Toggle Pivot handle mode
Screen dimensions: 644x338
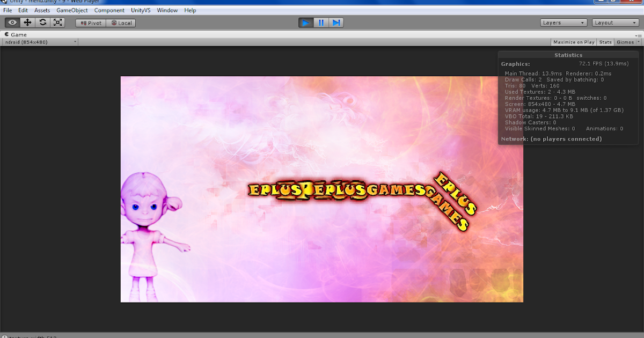click(90, 23)
